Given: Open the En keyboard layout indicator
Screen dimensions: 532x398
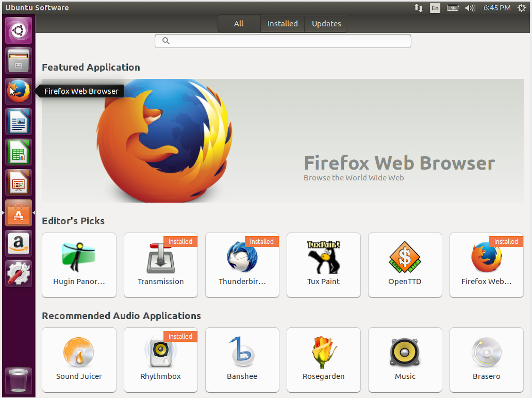Looking at the screenshot, I should pyautogui.click(x=435, y=8).
